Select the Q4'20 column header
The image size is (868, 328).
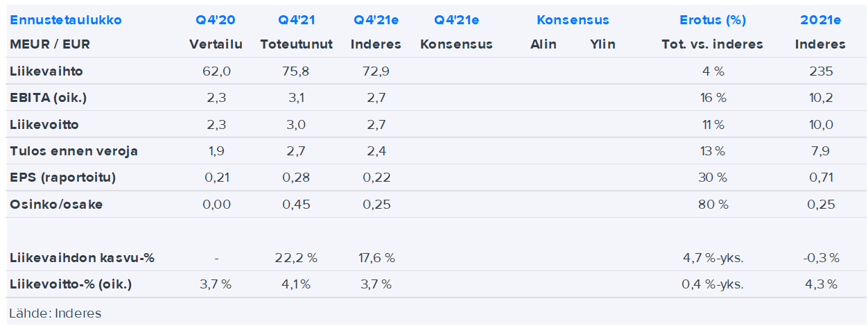coord(216,20)
